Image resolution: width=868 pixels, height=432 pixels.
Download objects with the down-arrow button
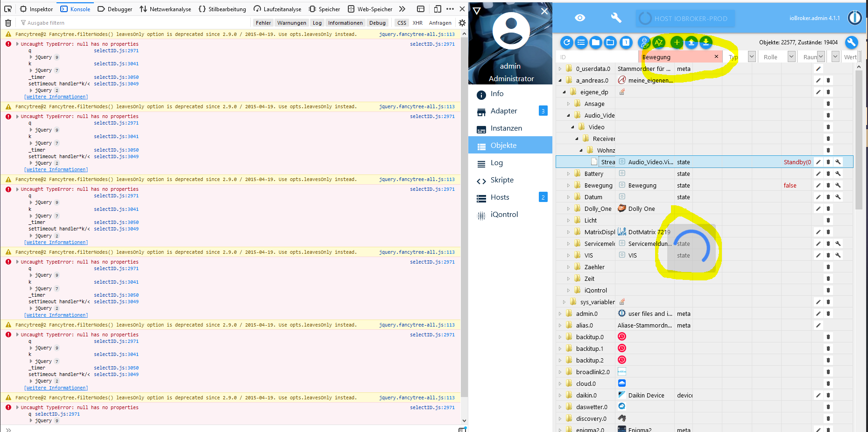(x=706, y=42)
